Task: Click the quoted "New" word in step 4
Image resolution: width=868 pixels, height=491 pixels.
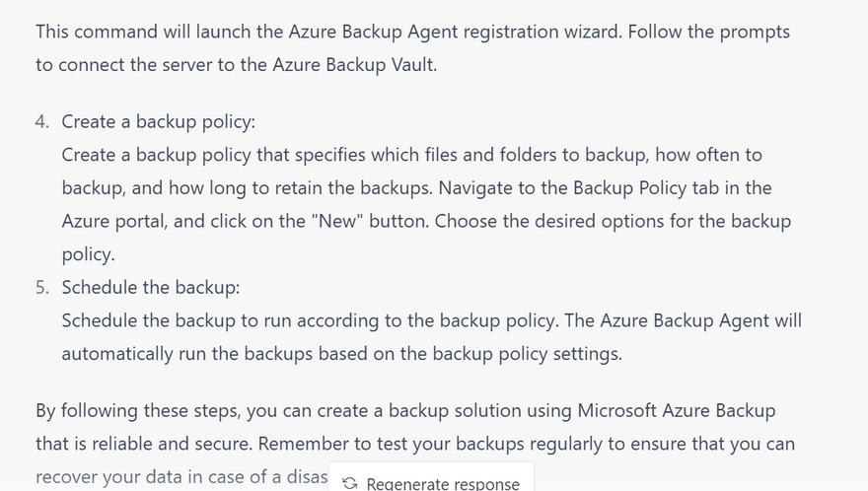Action: pyautogui.click(x=398, y=222)
